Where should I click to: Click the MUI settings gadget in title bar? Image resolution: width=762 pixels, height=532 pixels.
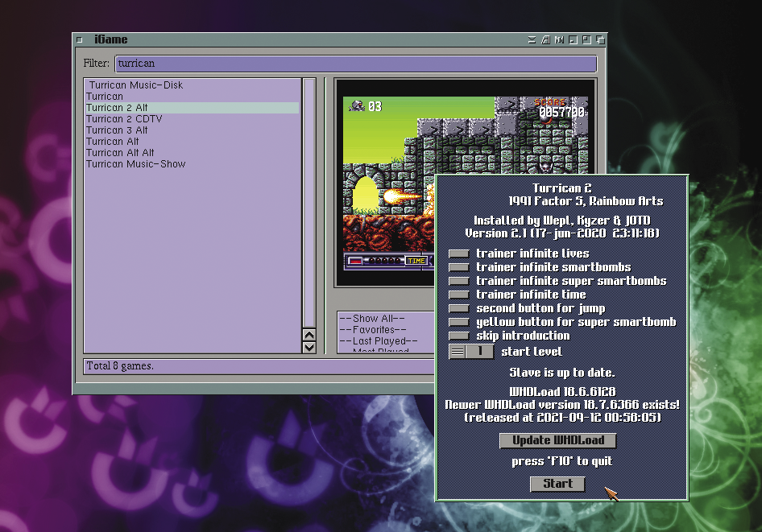(559, 39)
